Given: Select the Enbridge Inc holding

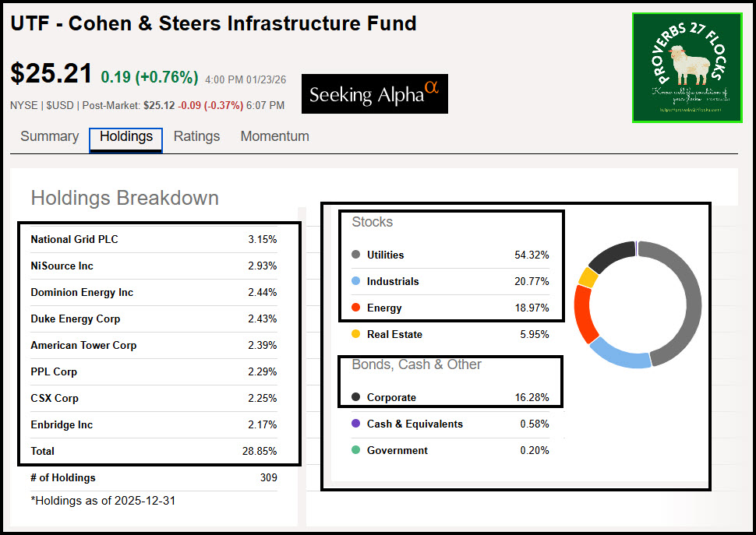Looking at the screenshot, I should click(62, 424).
